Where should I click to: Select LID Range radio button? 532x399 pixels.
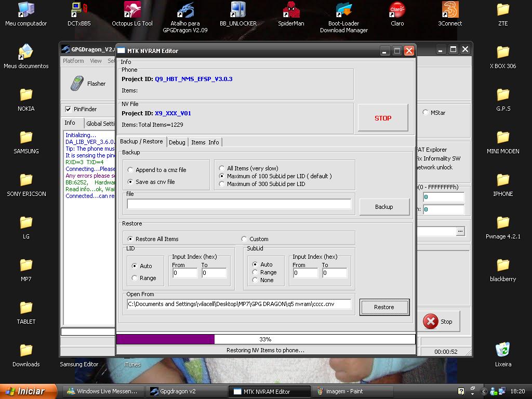(x=135, y=278)
